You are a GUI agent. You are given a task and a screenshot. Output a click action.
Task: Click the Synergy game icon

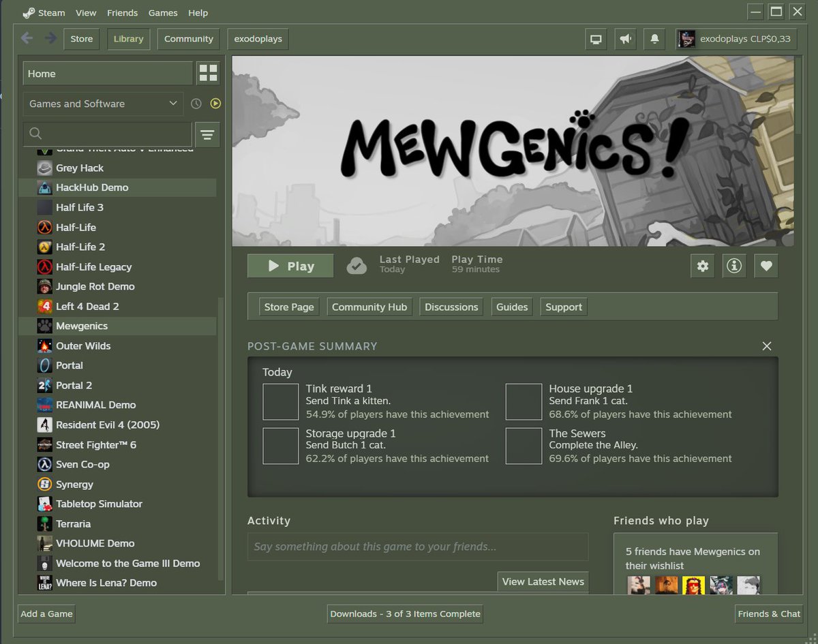point(44,484)
